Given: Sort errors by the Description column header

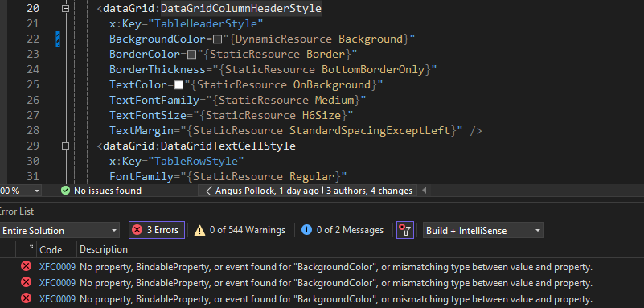Looking at the screenshot, I should 104,249.
